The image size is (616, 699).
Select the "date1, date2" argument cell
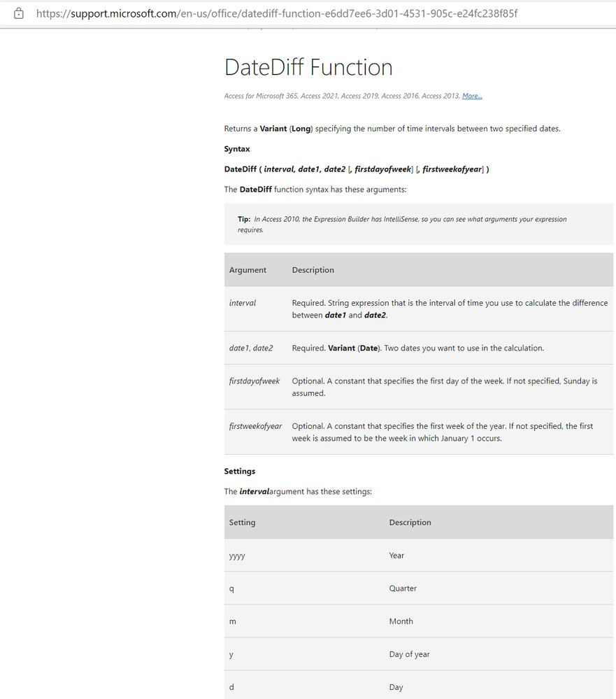(x=251, y=348)
